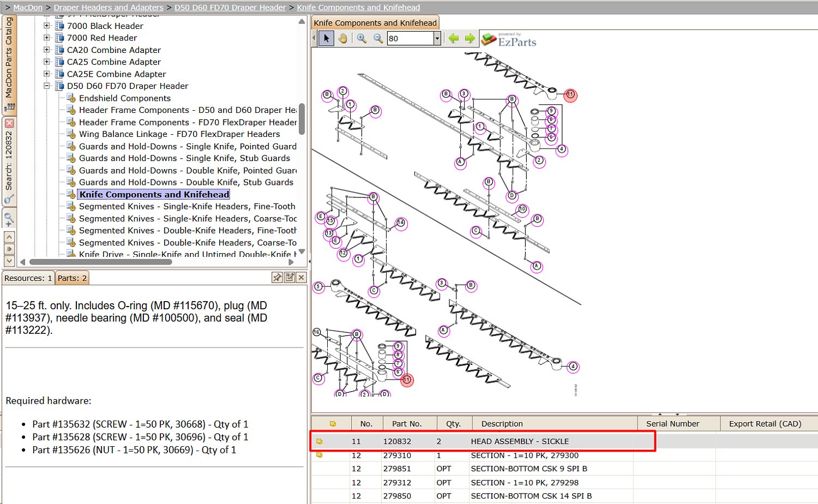
Task: Pin the notes panel
Action: pos(277,278)
